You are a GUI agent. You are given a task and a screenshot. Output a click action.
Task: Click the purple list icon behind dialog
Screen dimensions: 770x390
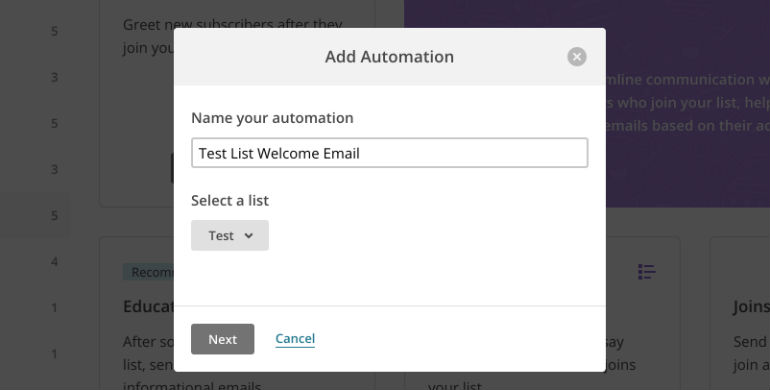click(646, 271)
